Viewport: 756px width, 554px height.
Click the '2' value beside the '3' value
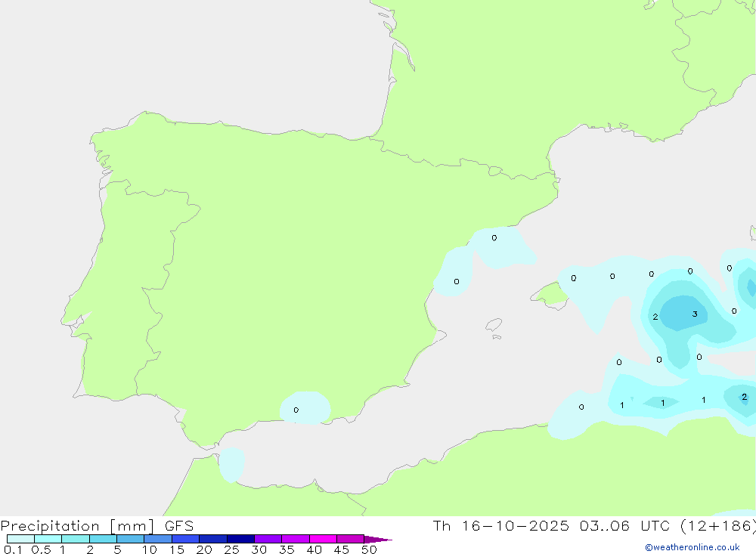pos(655,317)
